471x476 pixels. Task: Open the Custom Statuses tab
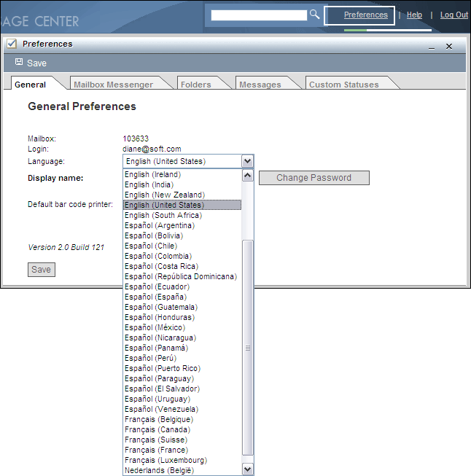pyautogui.click(x=343, y=85)
